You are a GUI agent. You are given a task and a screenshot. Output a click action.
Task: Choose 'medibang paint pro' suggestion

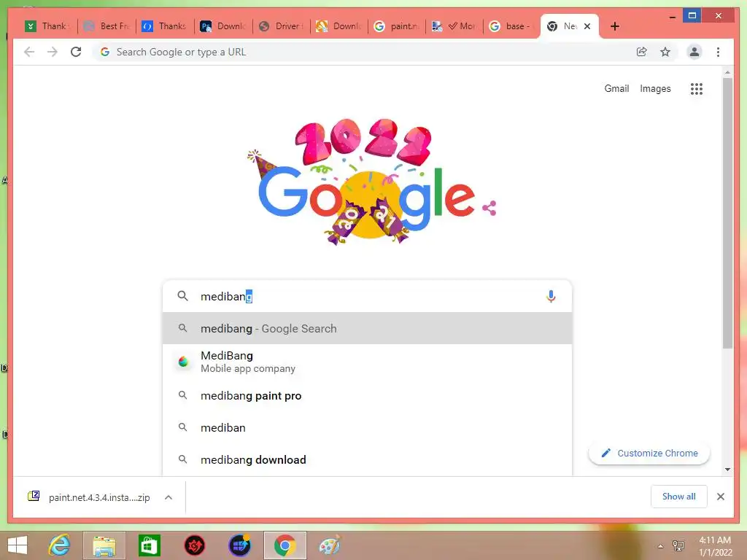tap(368, 396)
